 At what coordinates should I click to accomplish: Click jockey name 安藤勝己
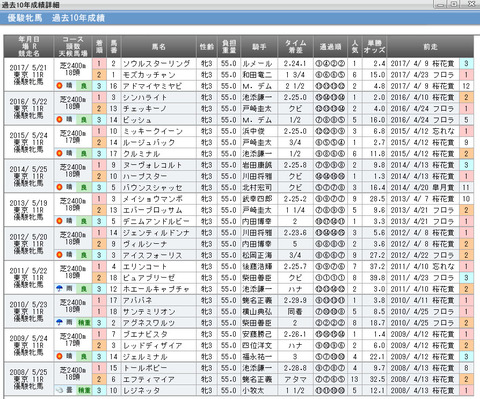point(257,334)
